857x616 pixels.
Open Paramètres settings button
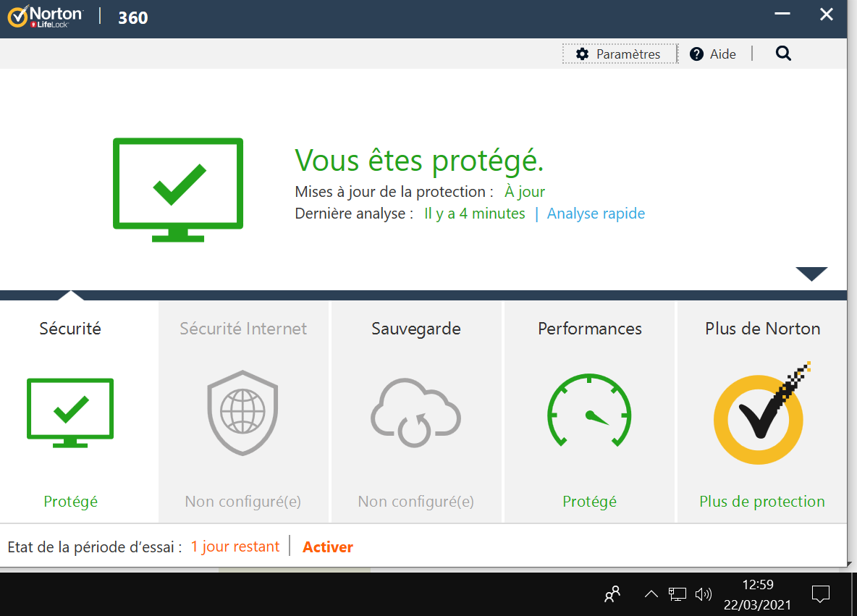[620, 54]
